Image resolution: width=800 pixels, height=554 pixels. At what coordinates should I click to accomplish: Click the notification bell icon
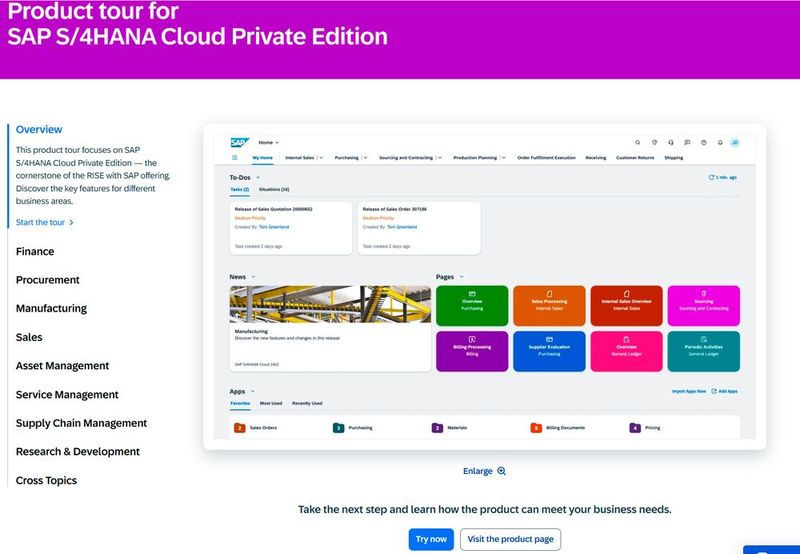click(720, 143)
